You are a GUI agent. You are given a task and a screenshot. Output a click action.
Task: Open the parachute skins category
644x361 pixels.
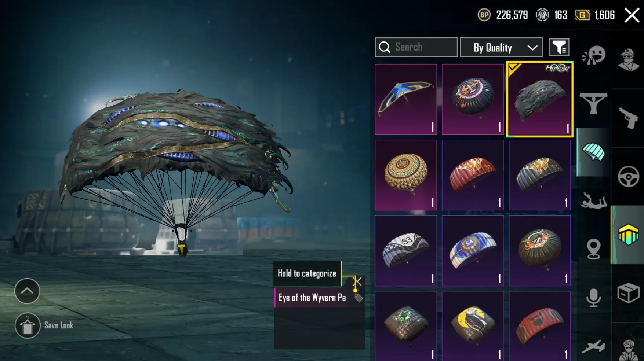[x=593, y=152]
